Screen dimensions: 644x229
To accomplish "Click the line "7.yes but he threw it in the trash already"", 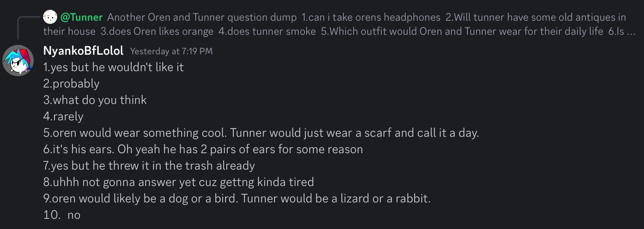I will coord(149,166).
